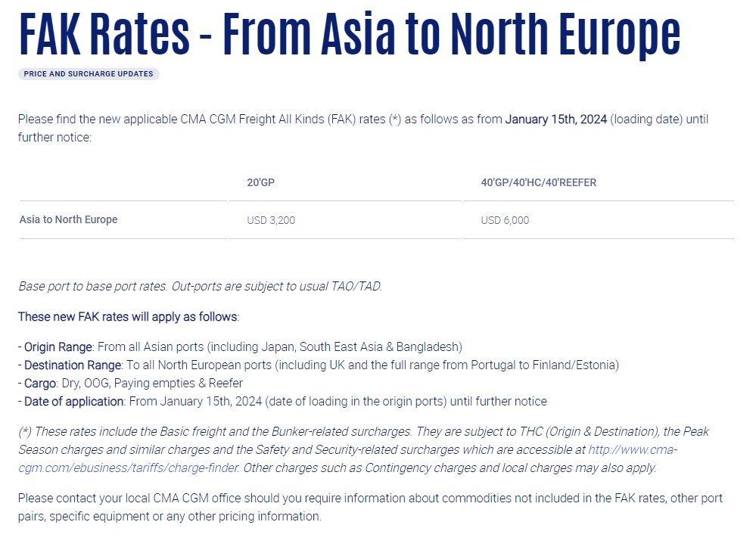Click the USD 3,200 rate cell

click(271, 220)
